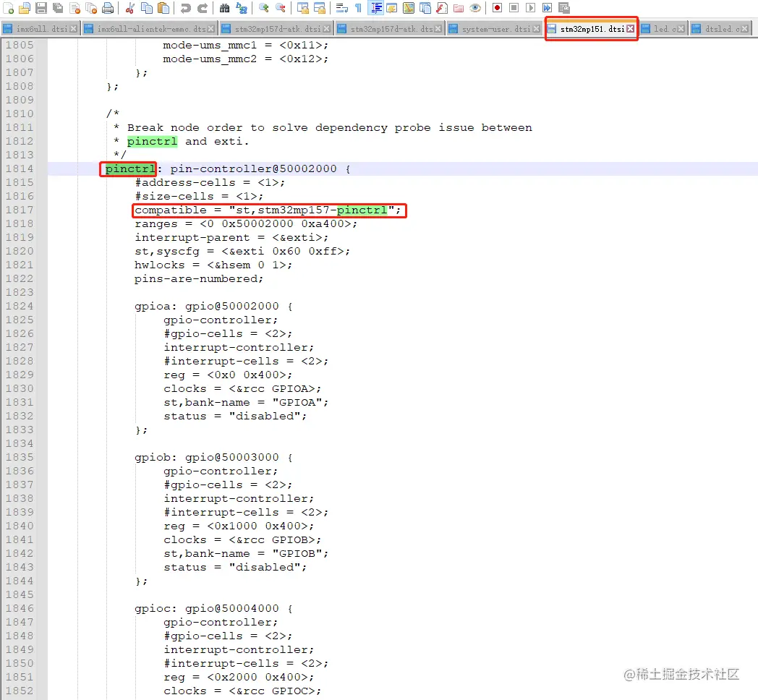758x700 pixels.
Task: Switch to the imx6ull.dtsi tab
Action: [x=40, y=29]
